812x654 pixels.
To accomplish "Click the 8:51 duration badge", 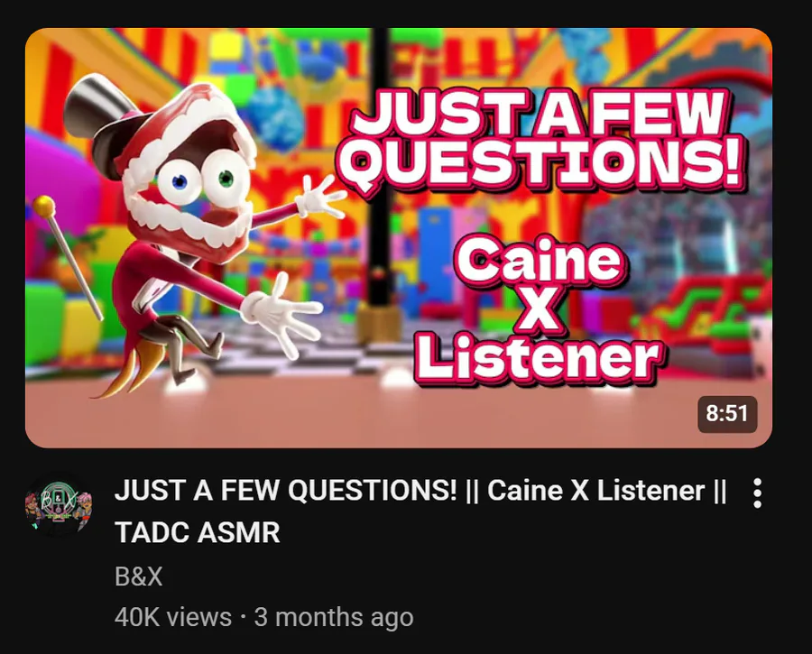I will [x=727, y=414].
